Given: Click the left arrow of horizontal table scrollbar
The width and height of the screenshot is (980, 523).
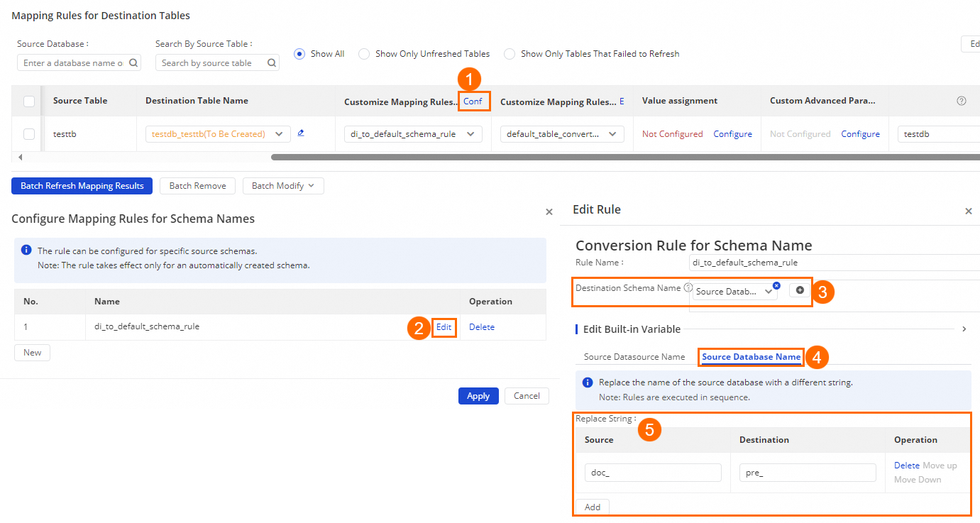Looking at the screenshot, I should coord(20,158).
